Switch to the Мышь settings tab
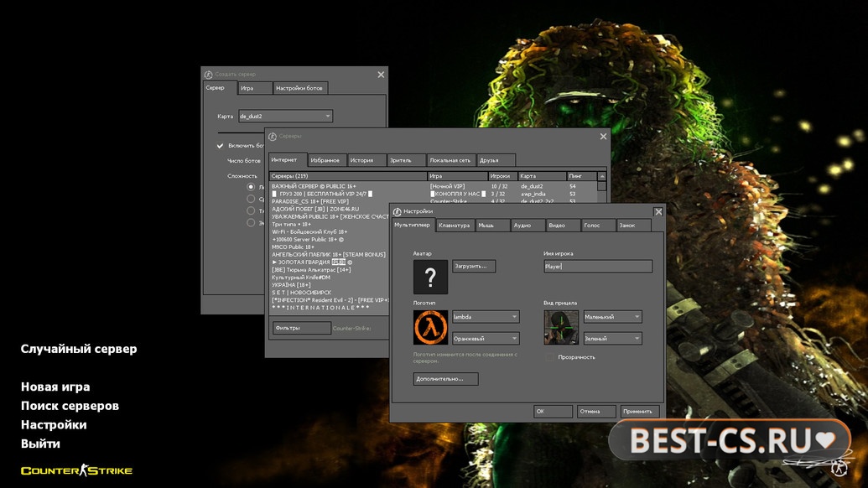The image size is (868, 488). (x=492, y=226)
